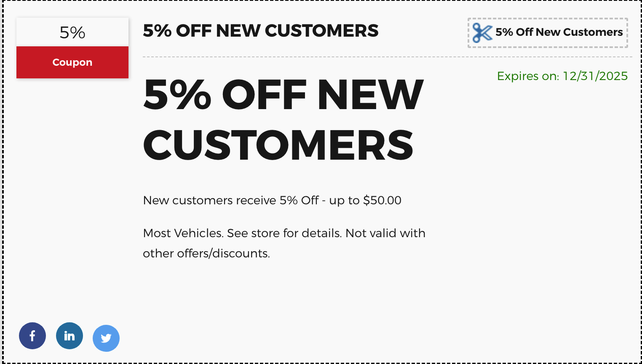The height and width of the screenshot is (364, 642).
Task: Click the '5% Off New Customers' print button
Action: (x=548, y=32)
